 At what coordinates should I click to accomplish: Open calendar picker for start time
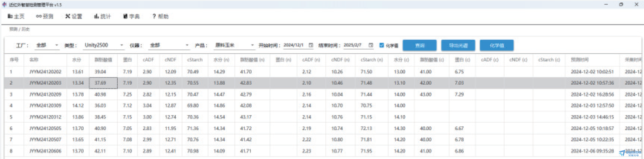[x=311, y=45]
